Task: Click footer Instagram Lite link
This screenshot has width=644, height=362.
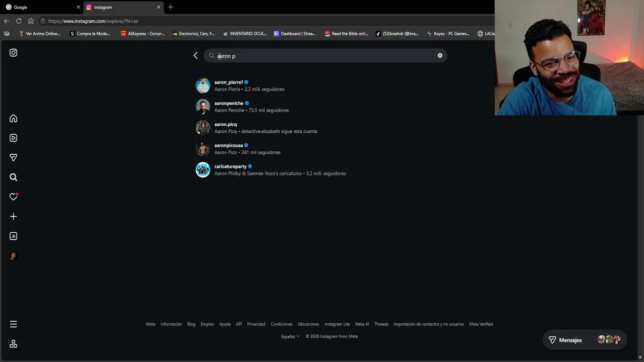Action: point(337,324)
